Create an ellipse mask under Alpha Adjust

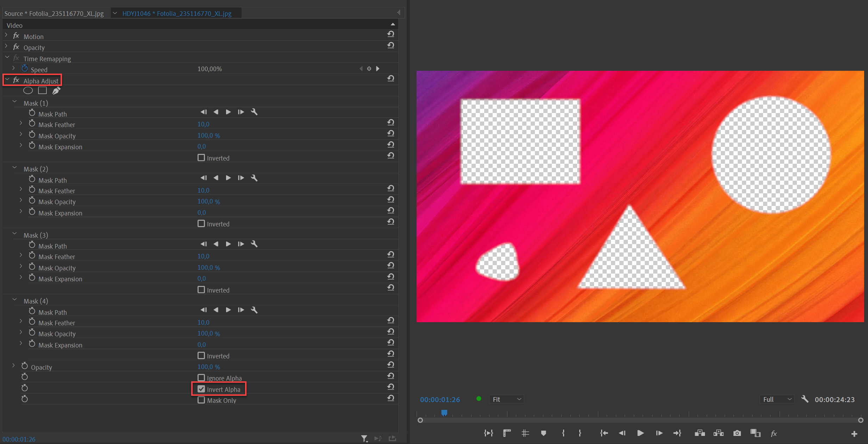point(28,90)
